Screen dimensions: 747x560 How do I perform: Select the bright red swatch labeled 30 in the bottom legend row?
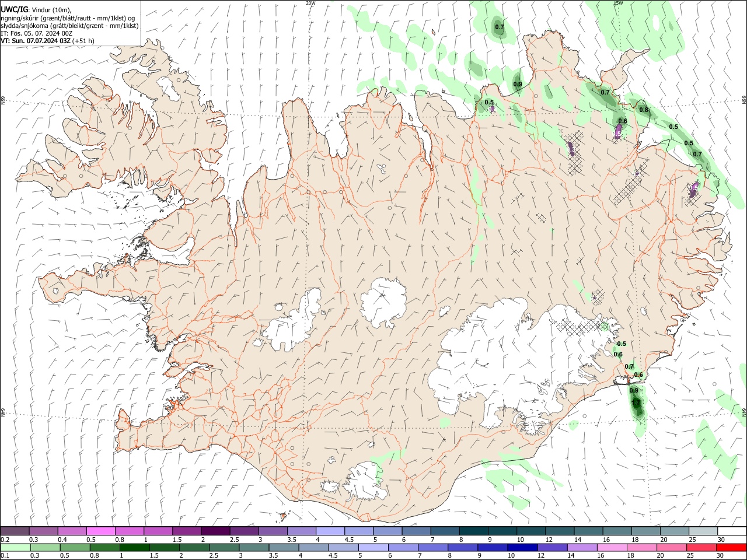[731, 548]
